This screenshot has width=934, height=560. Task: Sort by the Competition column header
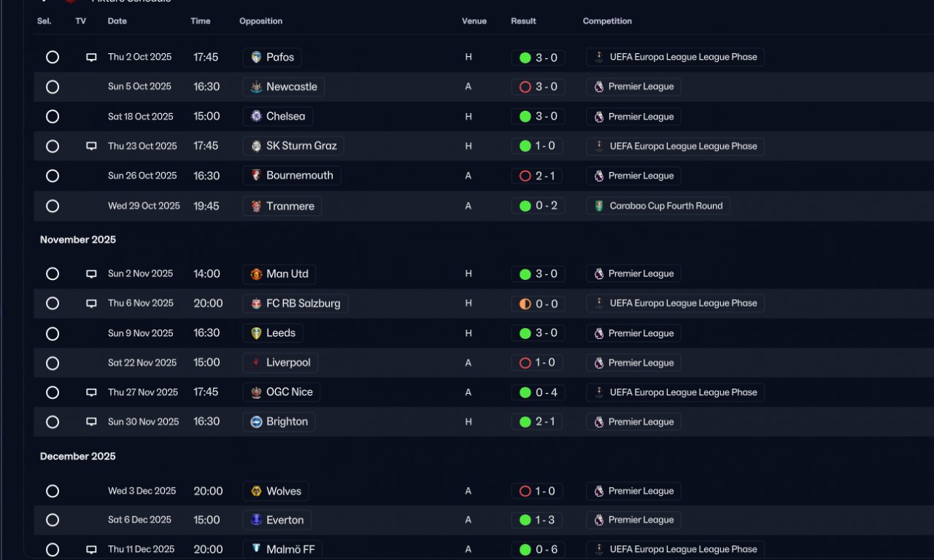[607, 21]
